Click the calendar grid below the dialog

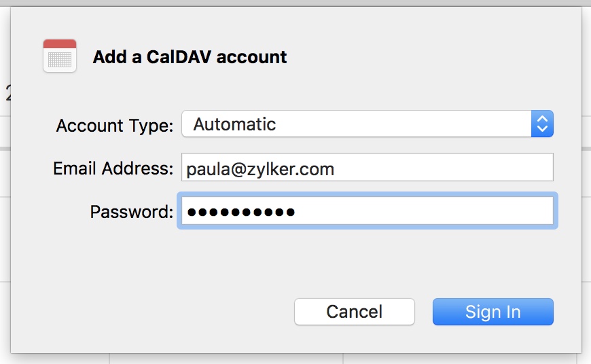coord(224,359)
